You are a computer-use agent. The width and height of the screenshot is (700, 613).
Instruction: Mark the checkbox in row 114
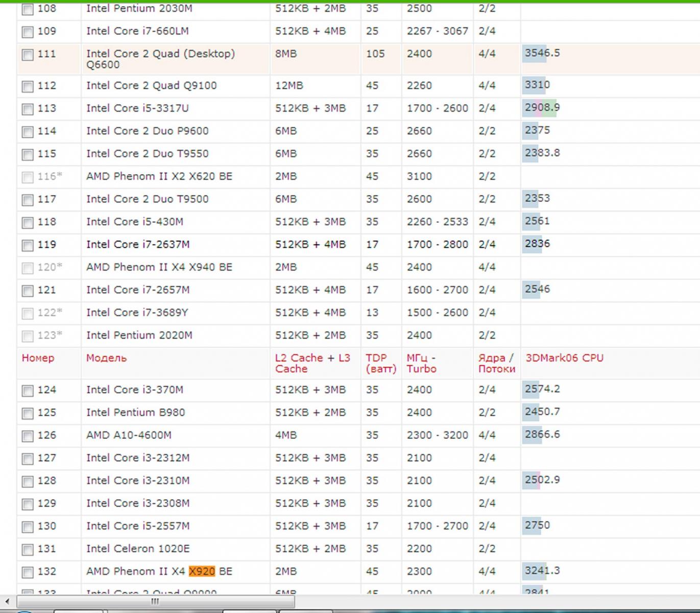[x=28, y=132]
